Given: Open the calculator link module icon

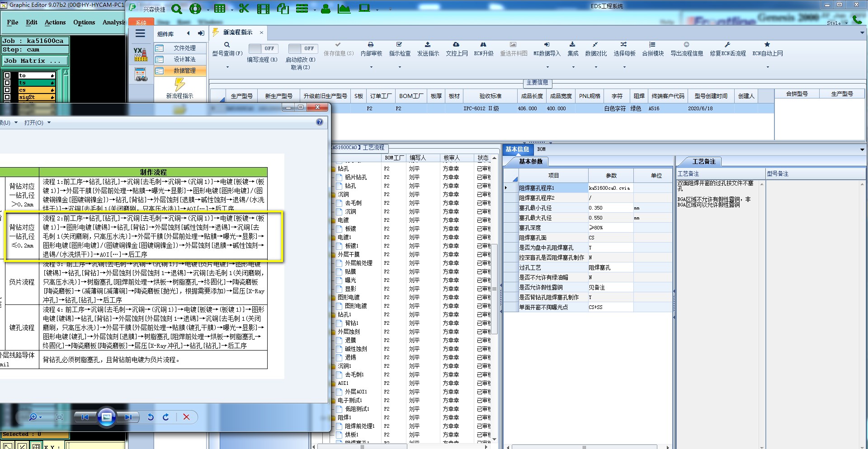Looking at the screenshot, I should coord(141,75).
